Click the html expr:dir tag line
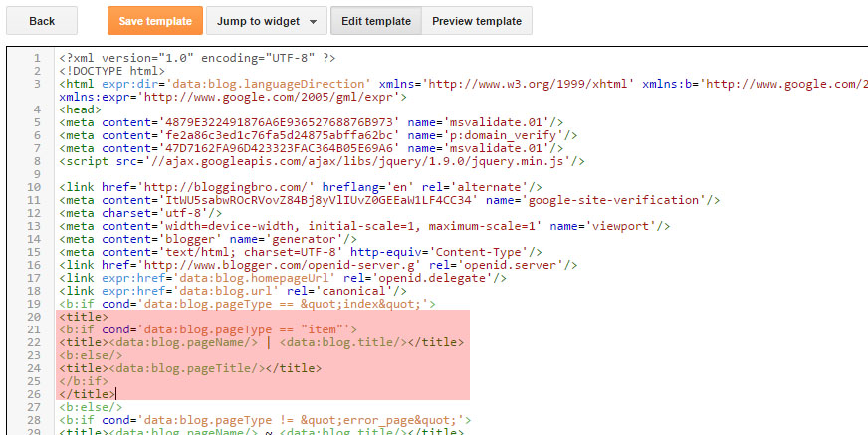 pos(463,85)
